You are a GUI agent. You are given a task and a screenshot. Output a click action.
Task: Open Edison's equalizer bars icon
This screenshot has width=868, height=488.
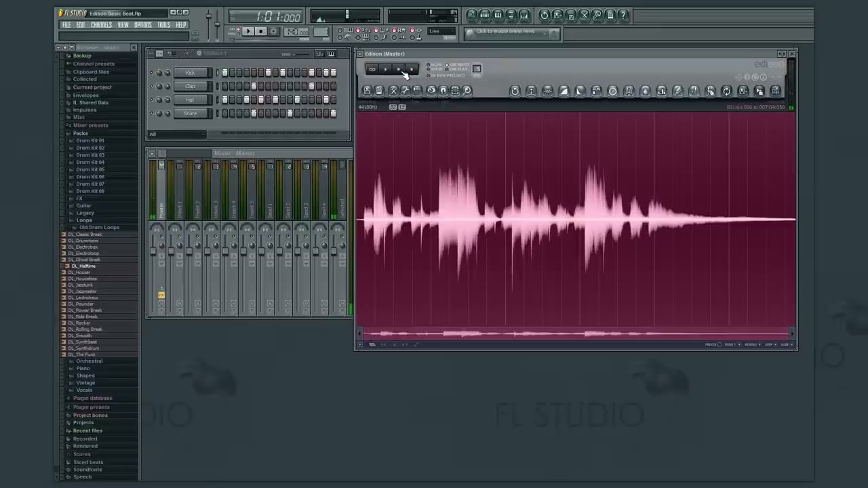[661, 91]
